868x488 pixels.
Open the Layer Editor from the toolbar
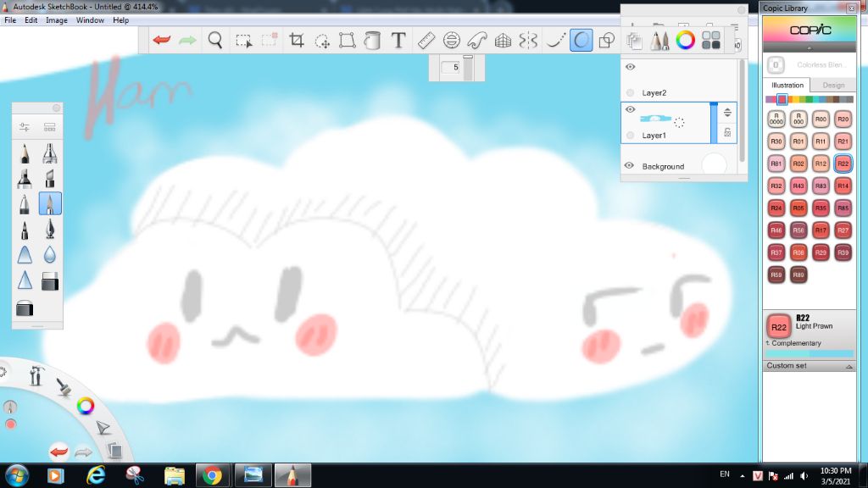[634, 41]
